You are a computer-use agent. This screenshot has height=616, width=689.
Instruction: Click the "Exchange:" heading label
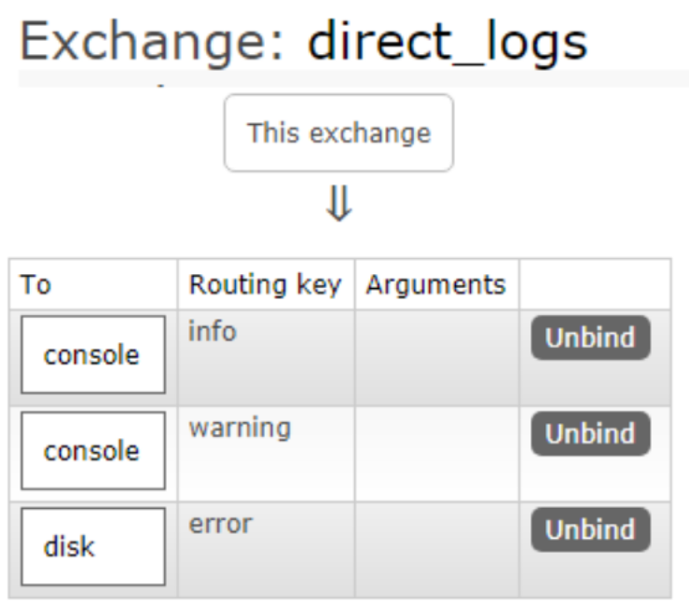152,42
